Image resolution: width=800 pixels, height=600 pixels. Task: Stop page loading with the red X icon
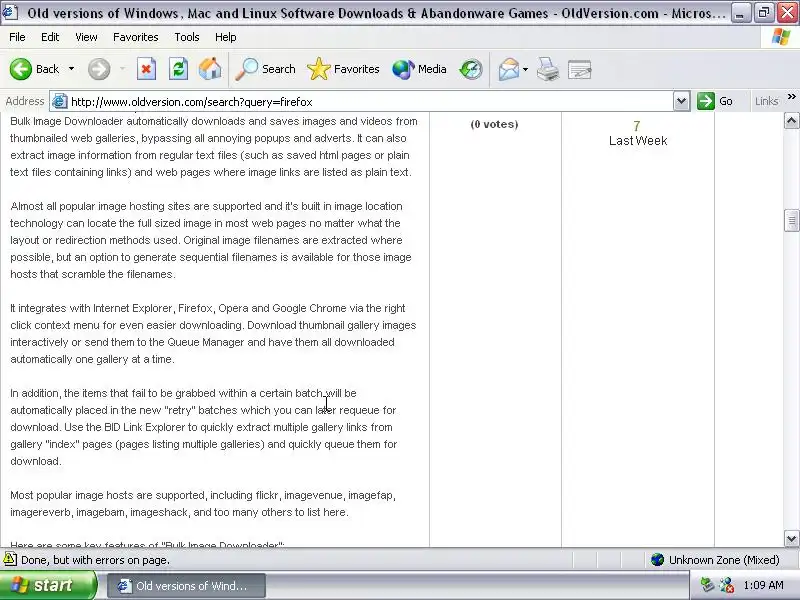tap(146, 69)
